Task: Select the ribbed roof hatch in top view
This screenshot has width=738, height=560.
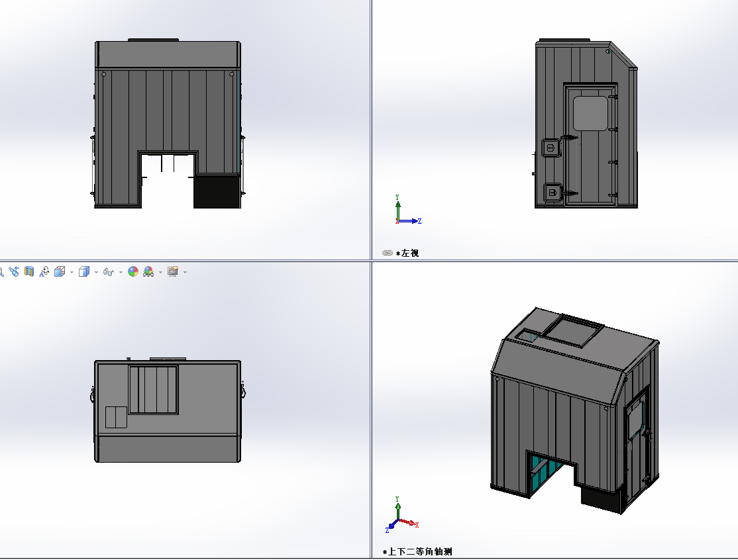Action: click(x=154, y=389)
